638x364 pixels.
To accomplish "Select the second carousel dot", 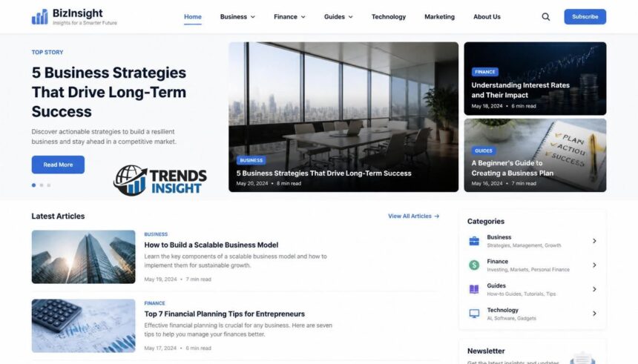I will 42,185.
